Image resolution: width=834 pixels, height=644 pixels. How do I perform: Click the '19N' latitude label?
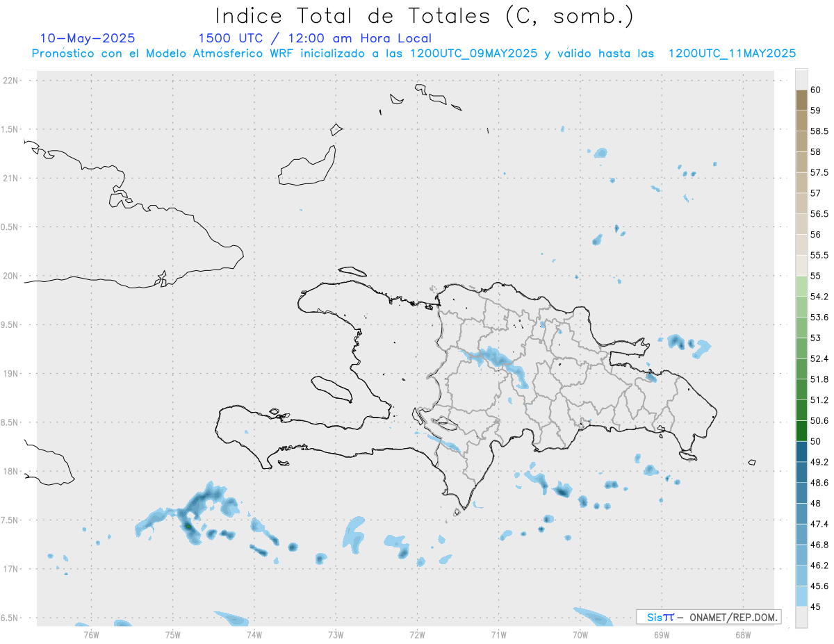click(11, 374)
